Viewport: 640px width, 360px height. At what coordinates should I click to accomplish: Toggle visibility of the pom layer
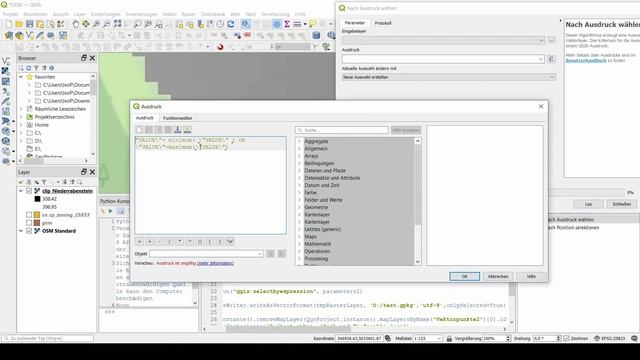click(29, 223)
